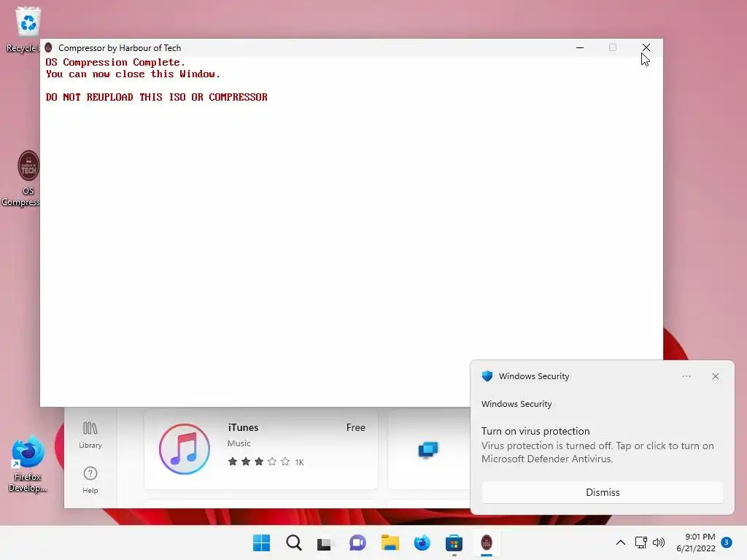Click the Compressor title bar app icon
The width and height of the screenshot is (747, 560).
48,47
